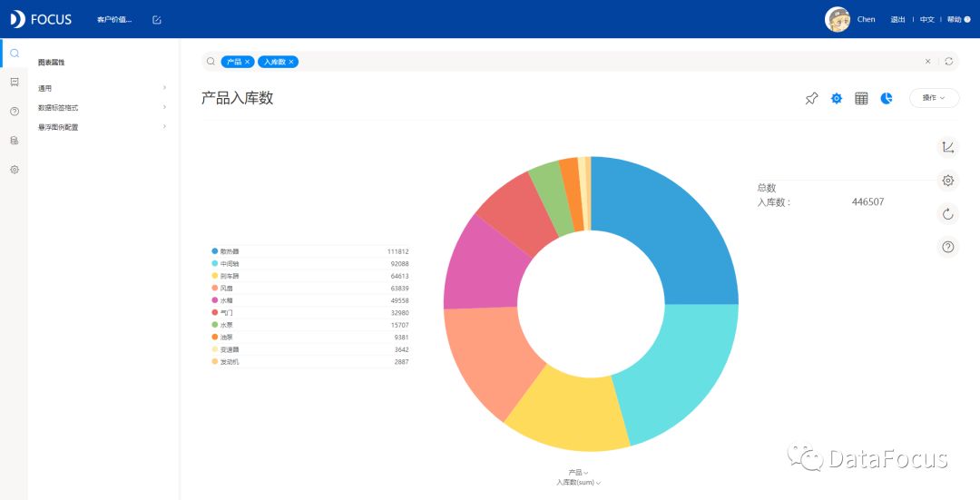Open the 入库数(sum) dropdown below chart

[579, 483]
